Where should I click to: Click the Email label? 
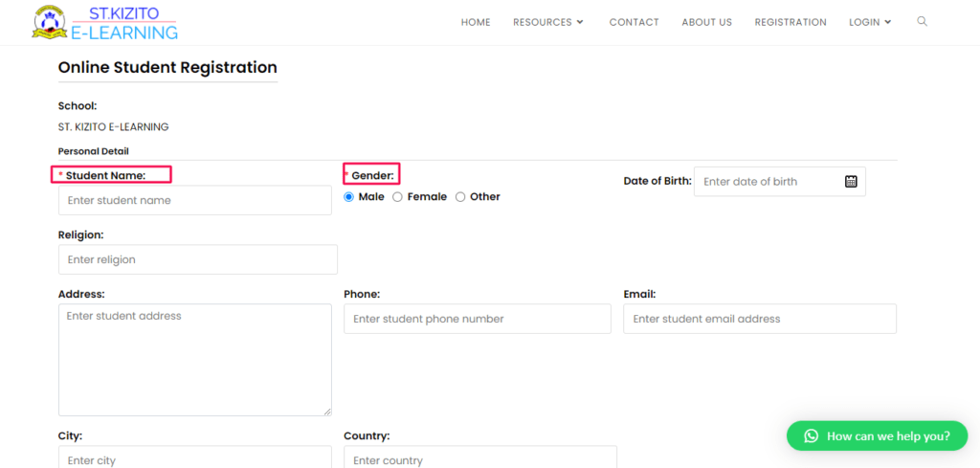[x=639, y=294]
